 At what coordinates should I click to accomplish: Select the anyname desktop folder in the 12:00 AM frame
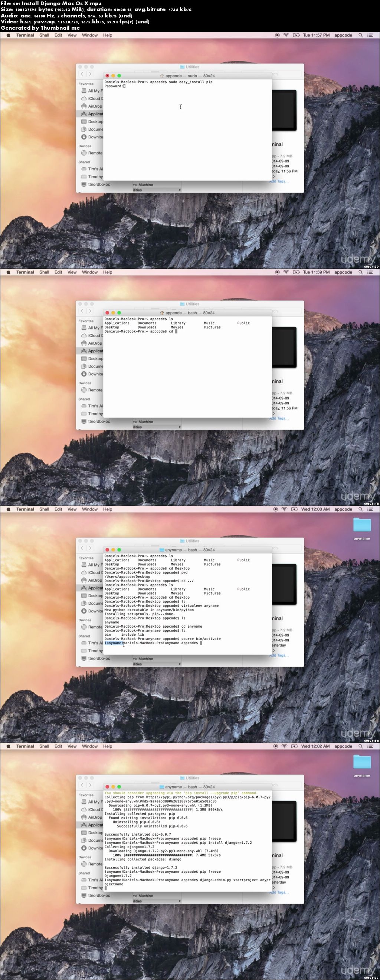click(x=362, y=529)
